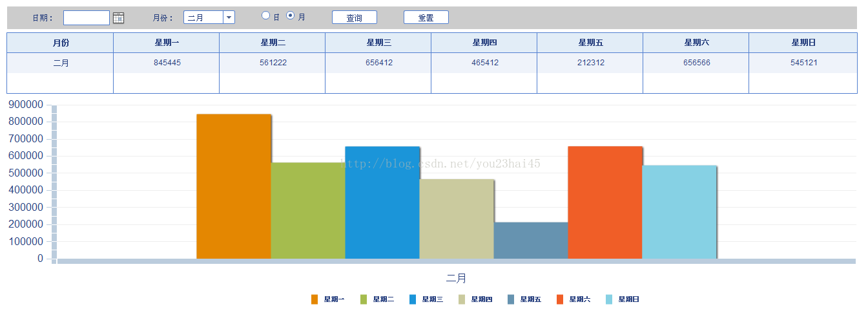Click the 二月 x-axis category label
This screenshot has height=313, width=868.
coord(456,278)
